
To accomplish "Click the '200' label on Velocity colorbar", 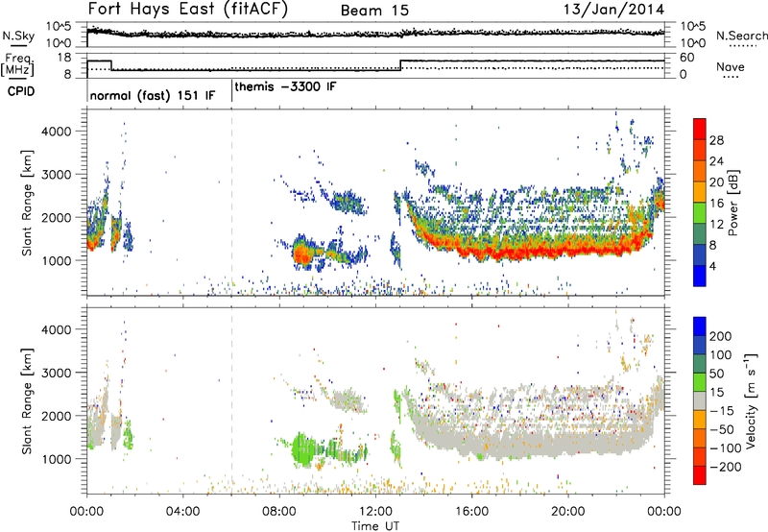I will [x=721, y=336].
